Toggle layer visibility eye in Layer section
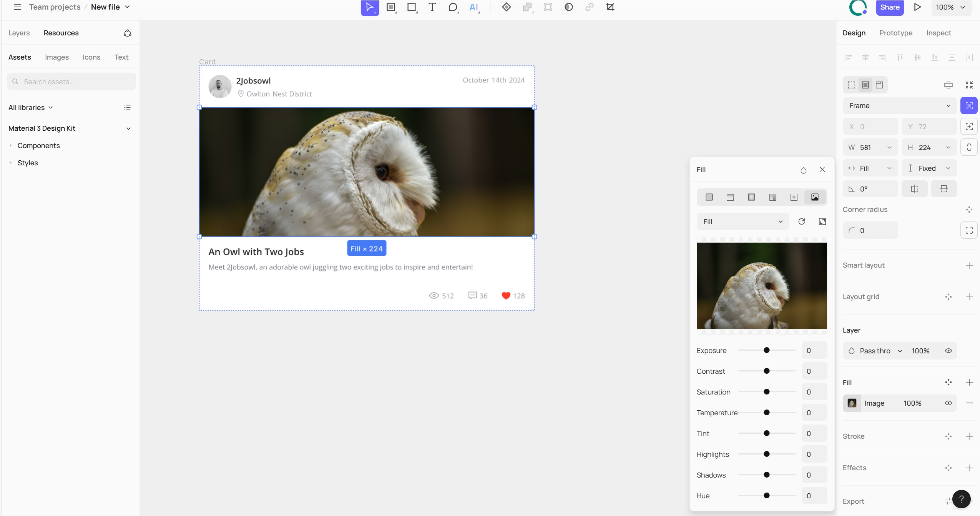This screenshot has width=980, height=516. pos(948,351)
